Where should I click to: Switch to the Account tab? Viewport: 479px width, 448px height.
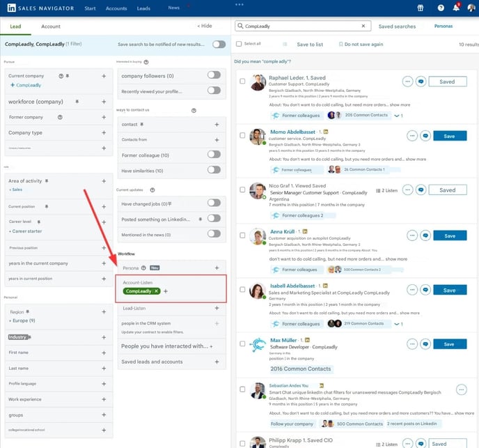[x=51, y=26]
